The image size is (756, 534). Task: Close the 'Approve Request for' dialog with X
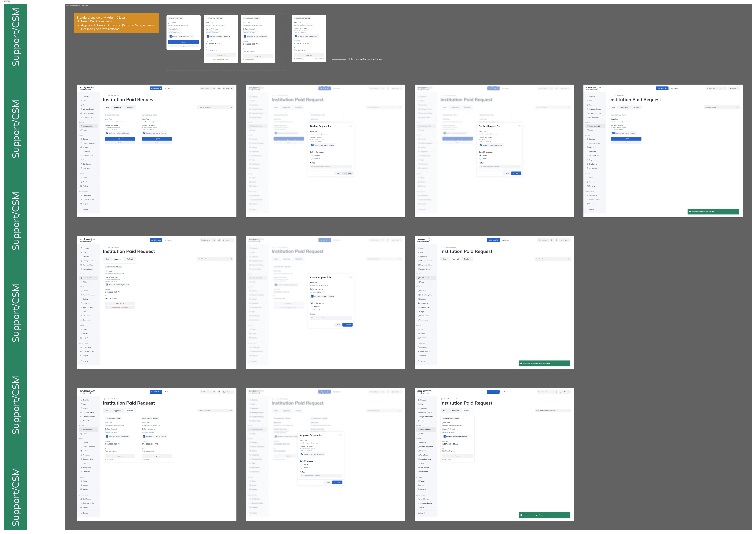coord(340,435)
